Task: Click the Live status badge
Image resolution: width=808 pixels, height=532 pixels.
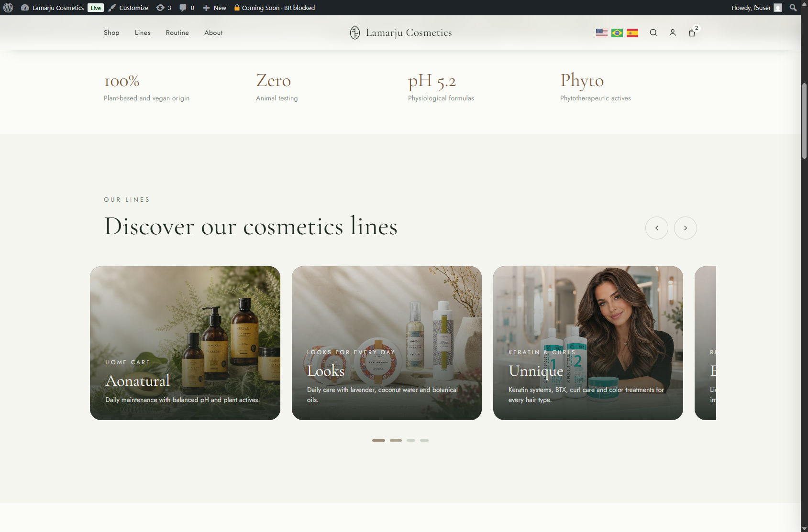Action: 96,8
